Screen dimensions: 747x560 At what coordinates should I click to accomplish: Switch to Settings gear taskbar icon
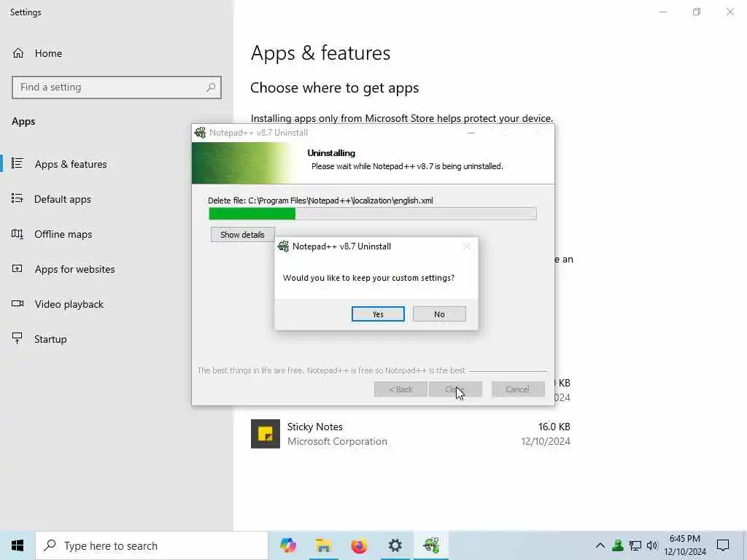pos(395,545)
